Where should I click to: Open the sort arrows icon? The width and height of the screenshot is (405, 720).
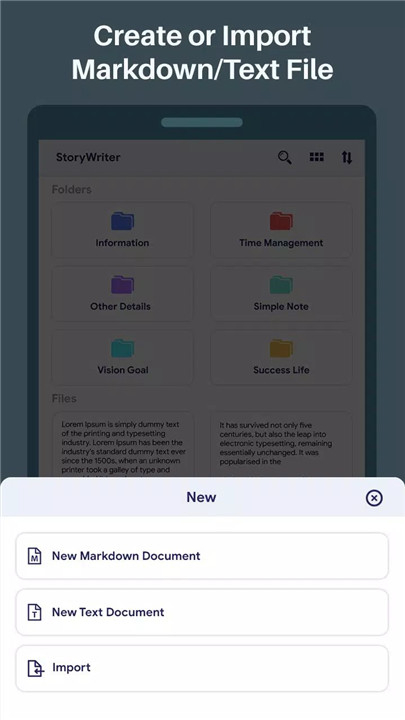click(x=347, y=158)
